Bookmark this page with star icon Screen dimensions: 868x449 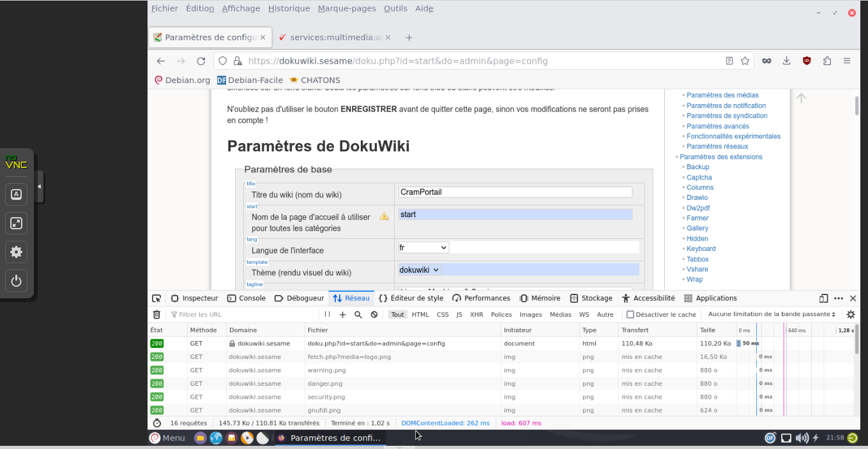(x=745, y=61)
